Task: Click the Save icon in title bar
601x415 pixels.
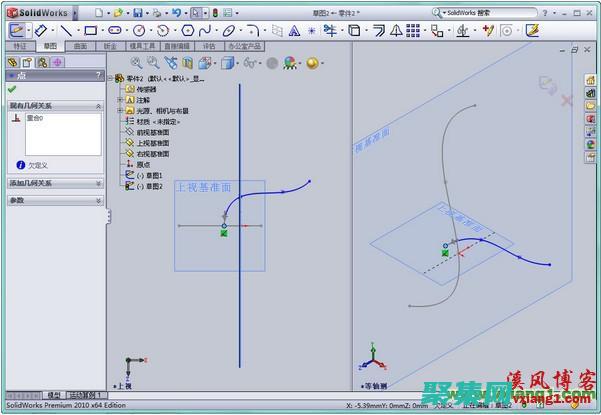Action: (138, 12)
